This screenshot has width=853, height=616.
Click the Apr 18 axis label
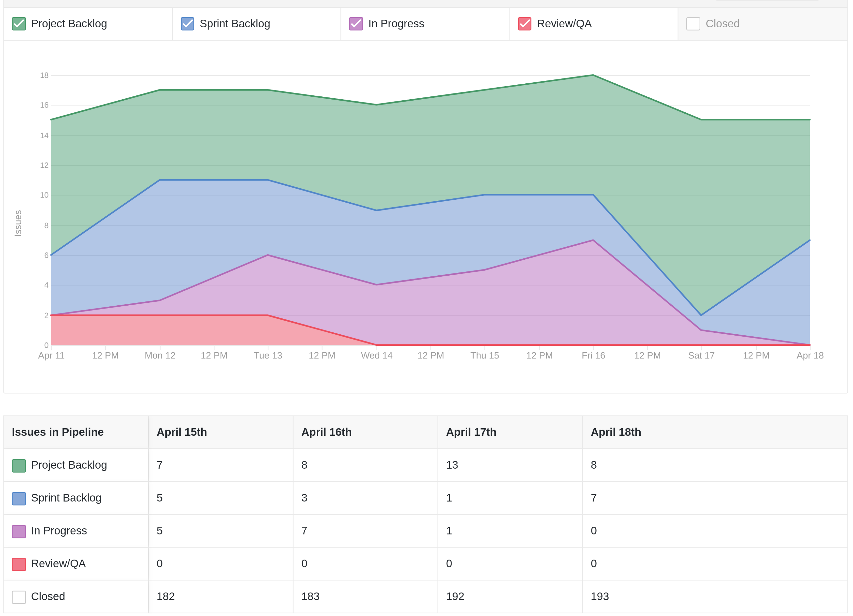[x=810, y=355]
